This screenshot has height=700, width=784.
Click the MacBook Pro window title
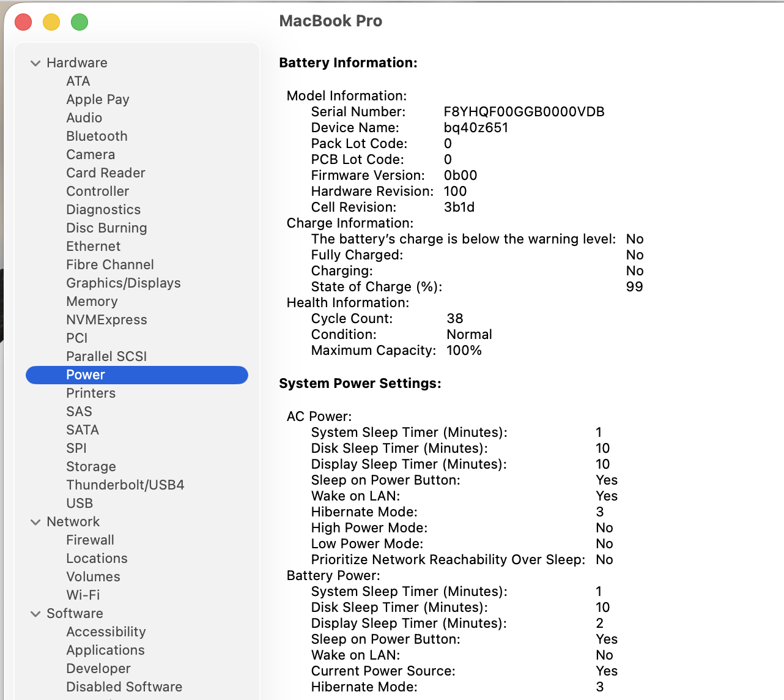pos(331,21)
